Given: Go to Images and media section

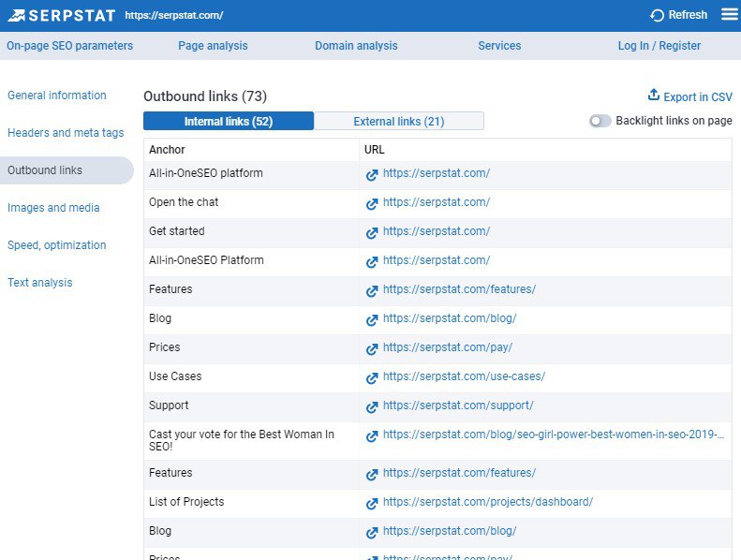Looking at the screenshot, I should pyautogui.click(x=53, y=208).
